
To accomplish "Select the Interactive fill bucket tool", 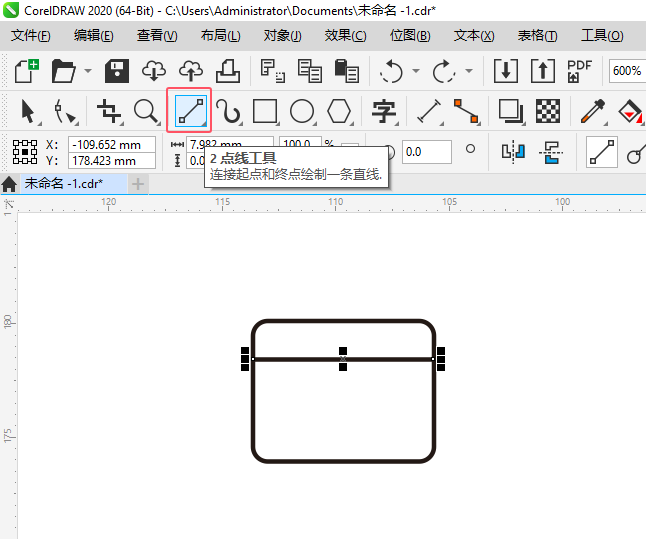I will [x=630, y=111].
